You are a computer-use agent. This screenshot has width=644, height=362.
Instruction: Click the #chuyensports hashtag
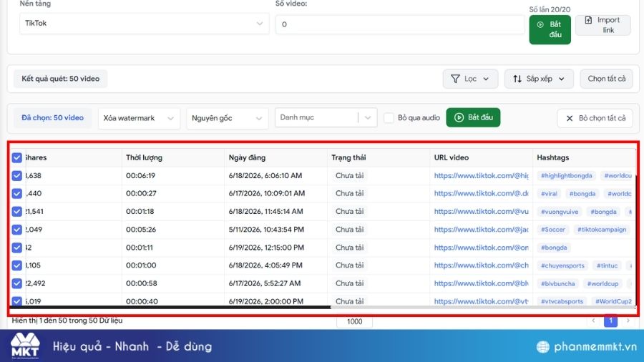click(x=562, y=265)
